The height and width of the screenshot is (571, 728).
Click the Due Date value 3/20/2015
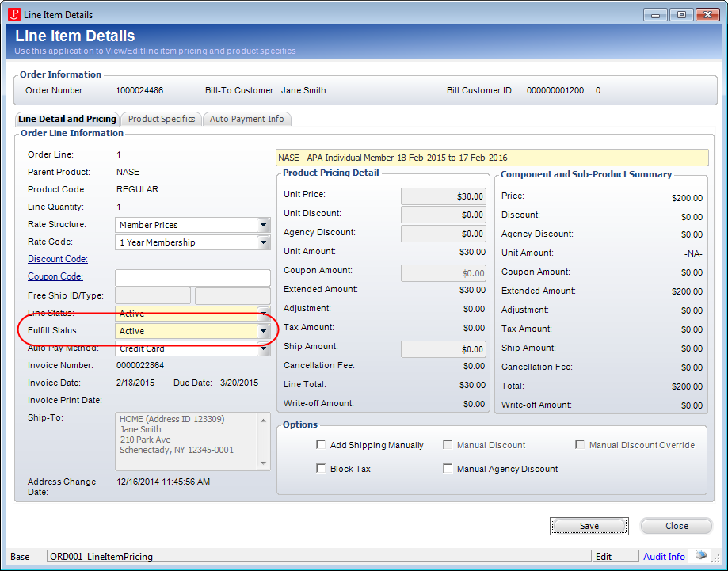point(239,383)
